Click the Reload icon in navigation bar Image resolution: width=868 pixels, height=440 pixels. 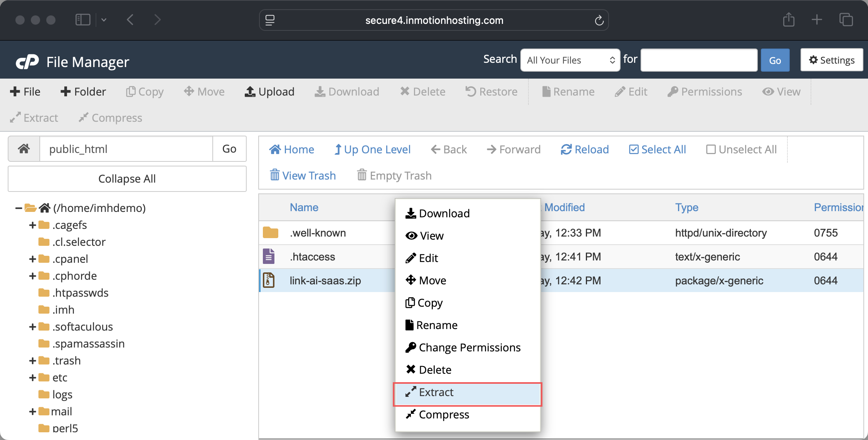click(566, 149)
